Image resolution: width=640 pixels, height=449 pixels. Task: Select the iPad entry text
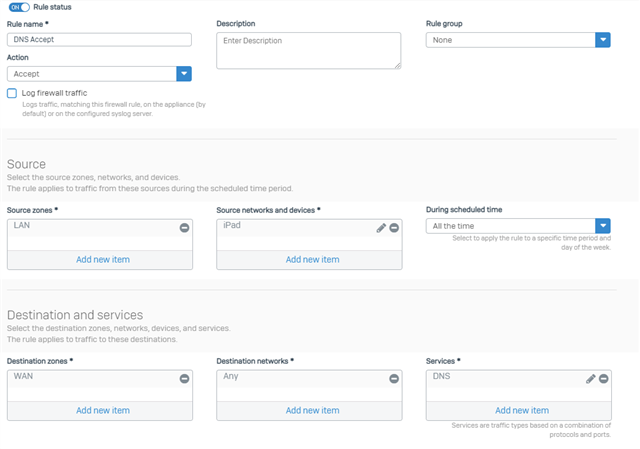(232, 225)
